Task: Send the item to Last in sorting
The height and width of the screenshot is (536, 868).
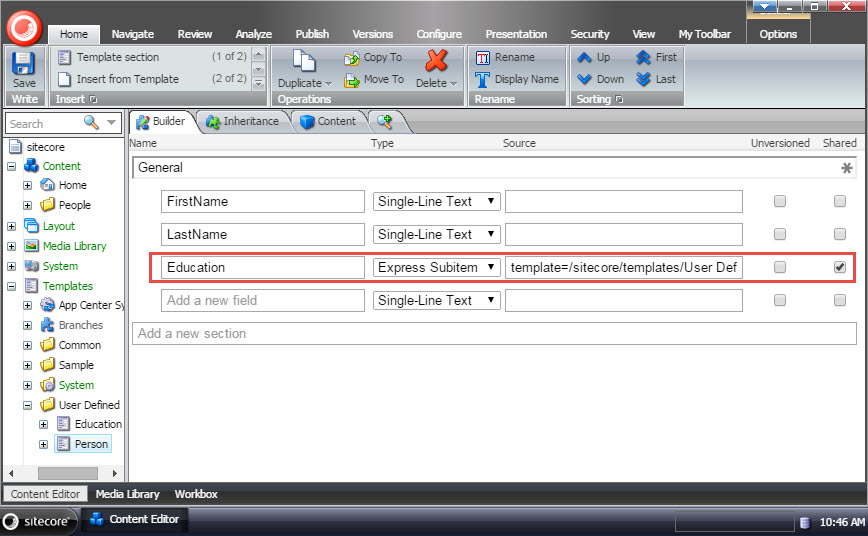Action: click(x=643, y=79)
